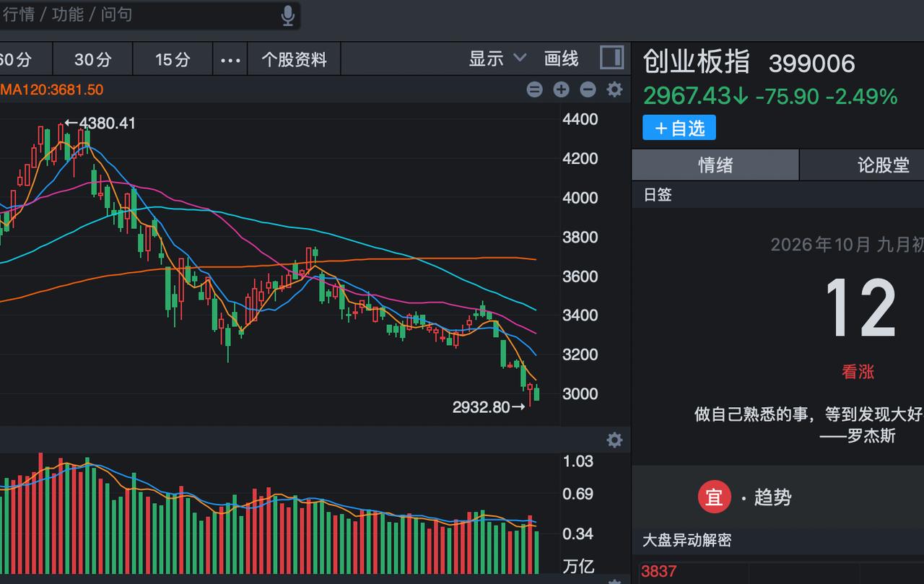Click the microphone voice search icon
Image resolution: width=924 pixels, height=584 pixels.
click(x=288, y=16)
